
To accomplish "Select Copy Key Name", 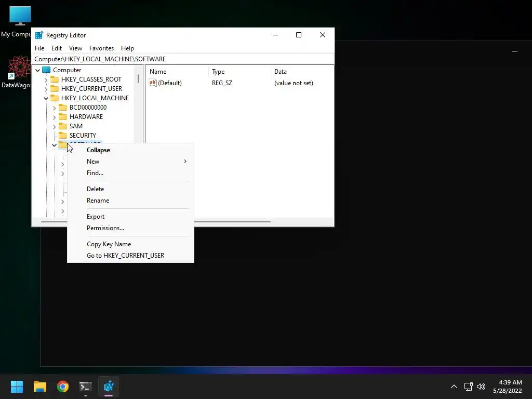I will (x=130, y=244).
